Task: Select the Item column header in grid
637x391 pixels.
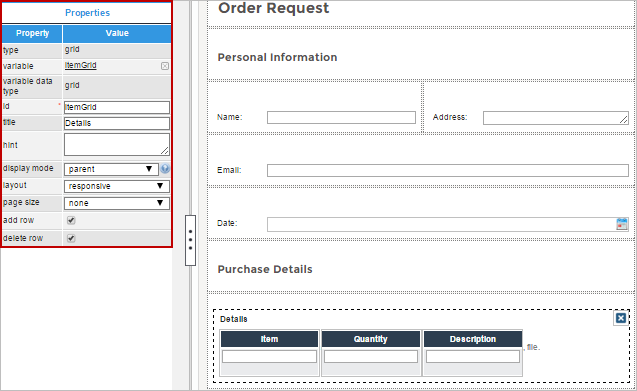Action: click(x=269, y=339)
